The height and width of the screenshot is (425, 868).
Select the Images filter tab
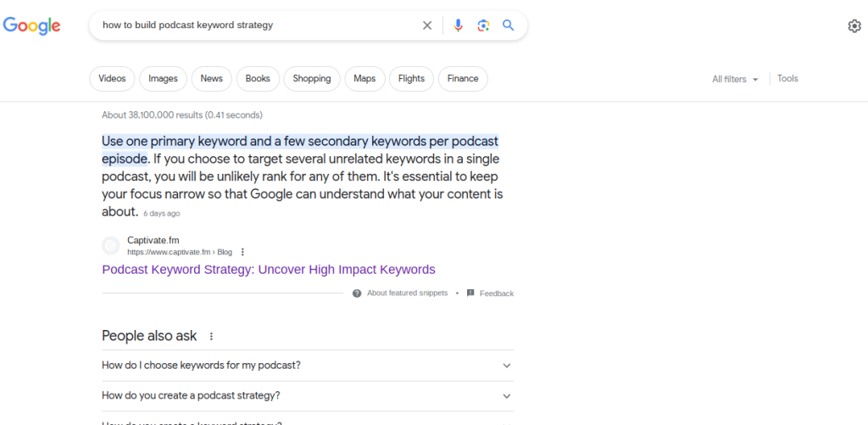[x=163, y=79]
